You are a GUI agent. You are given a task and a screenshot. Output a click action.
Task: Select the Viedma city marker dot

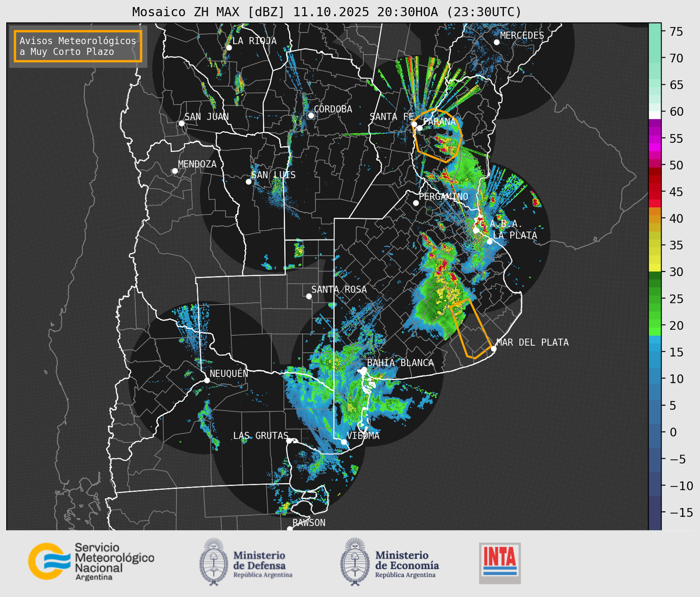[344, 442]
